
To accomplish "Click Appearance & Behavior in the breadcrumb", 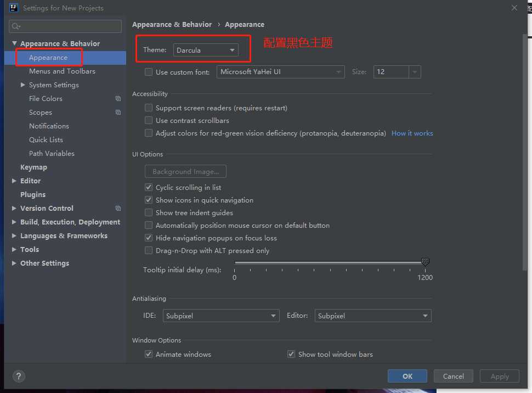I will click(172, 25).
